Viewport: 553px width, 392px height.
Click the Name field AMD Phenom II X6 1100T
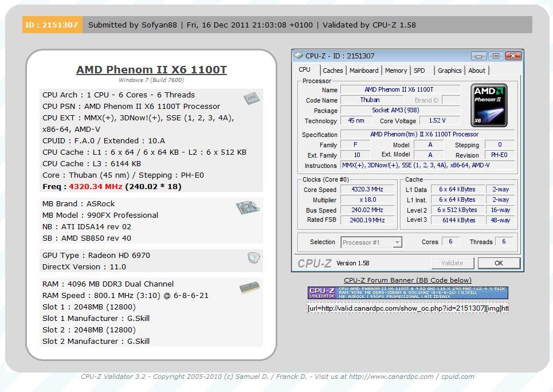[400, 89]
